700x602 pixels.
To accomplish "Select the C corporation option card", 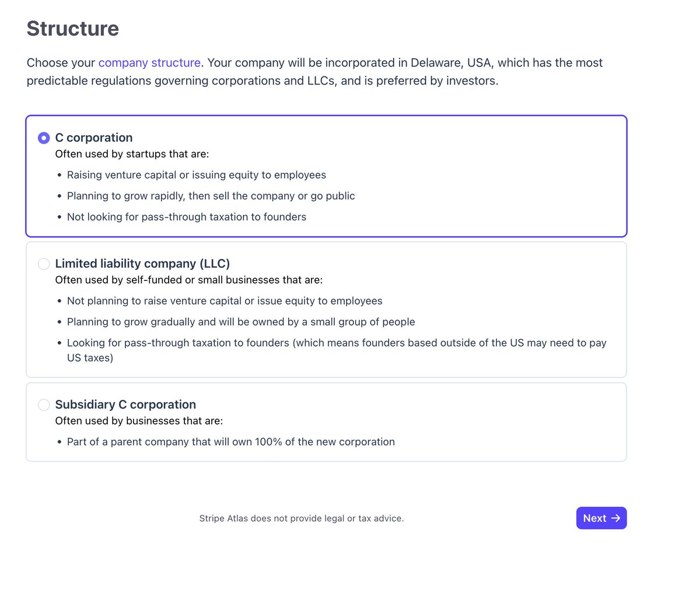I will tap(327, 176).
